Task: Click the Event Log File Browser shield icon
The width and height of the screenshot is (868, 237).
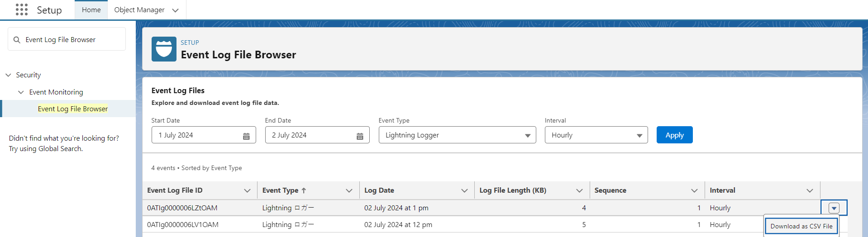Action: pos(164,49)
